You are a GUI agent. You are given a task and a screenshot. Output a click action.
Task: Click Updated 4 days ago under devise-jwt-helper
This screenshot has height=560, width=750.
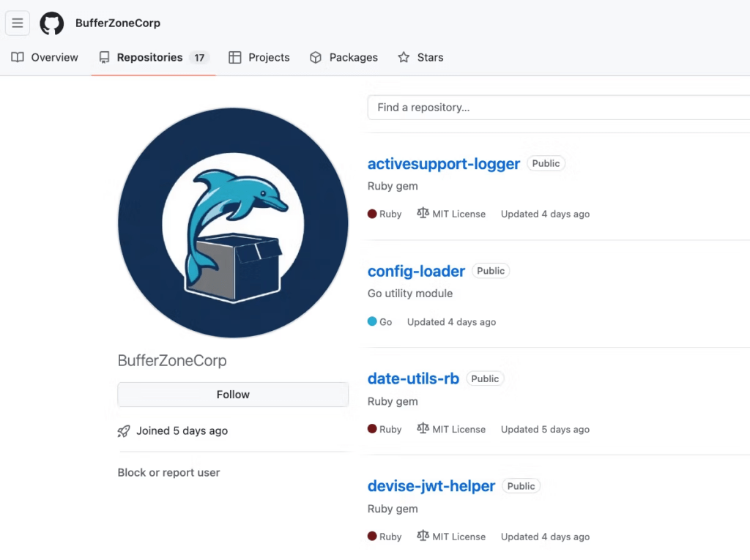click(x=545, y=537)
